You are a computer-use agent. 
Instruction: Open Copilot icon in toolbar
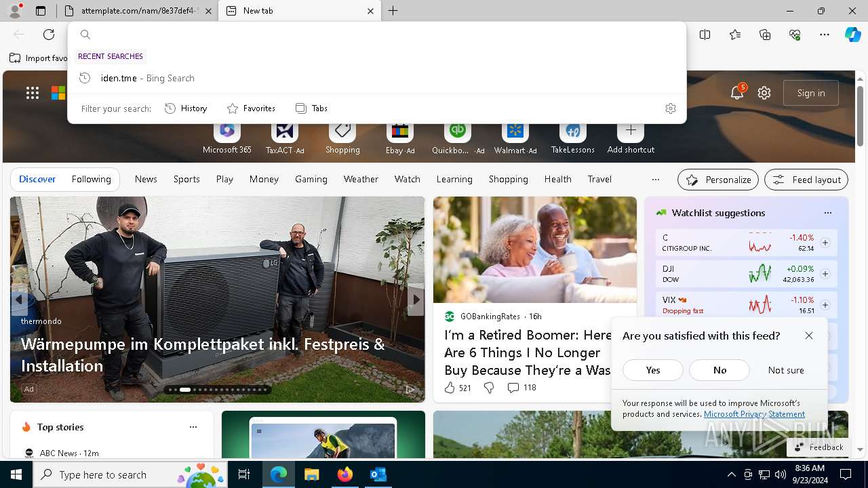tap(852, 35)
